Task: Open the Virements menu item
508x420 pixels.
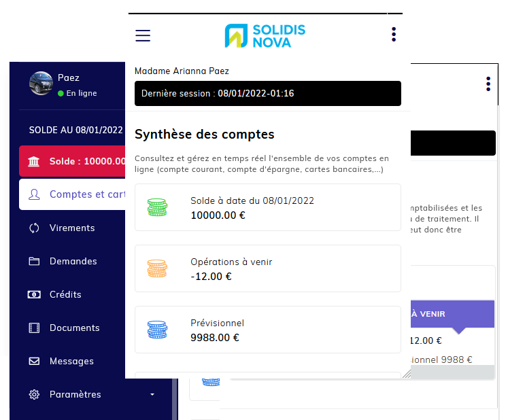Action: coord(72,228)
